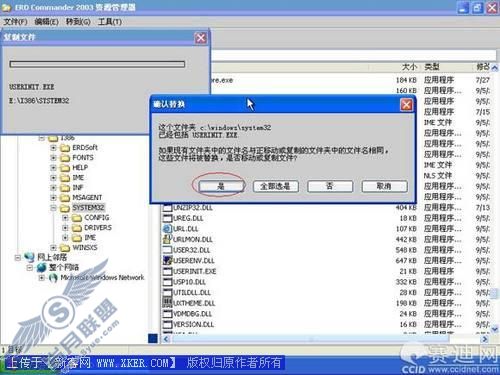Select the SYSTEM32 tree label

(88, 208)
